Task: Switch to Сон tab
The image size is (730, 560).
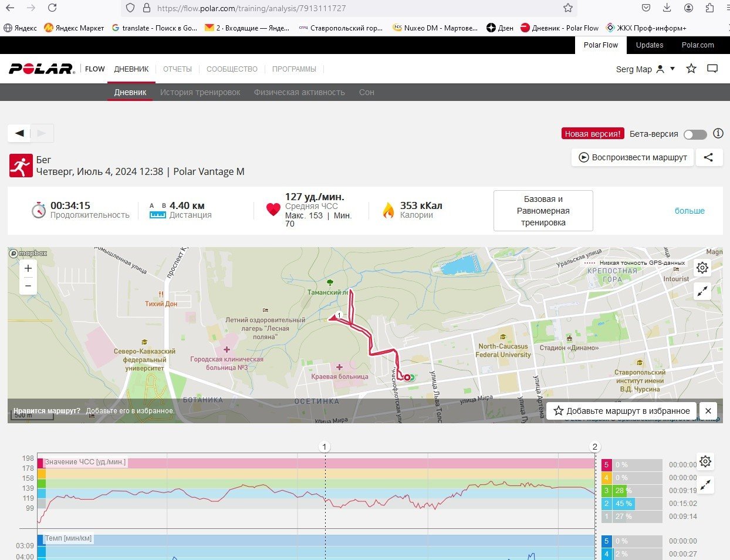Action: tap(367, 92)
